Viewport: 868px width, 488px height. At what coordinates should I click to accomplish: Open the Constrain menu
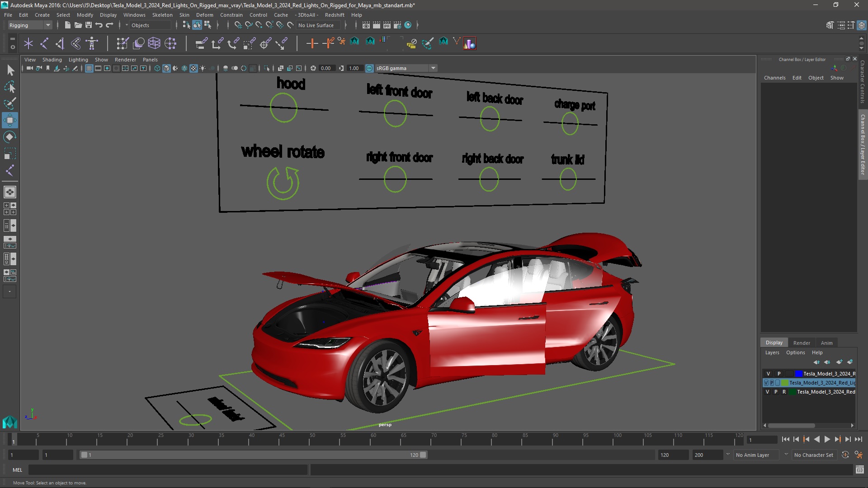(x=231, y=15)
